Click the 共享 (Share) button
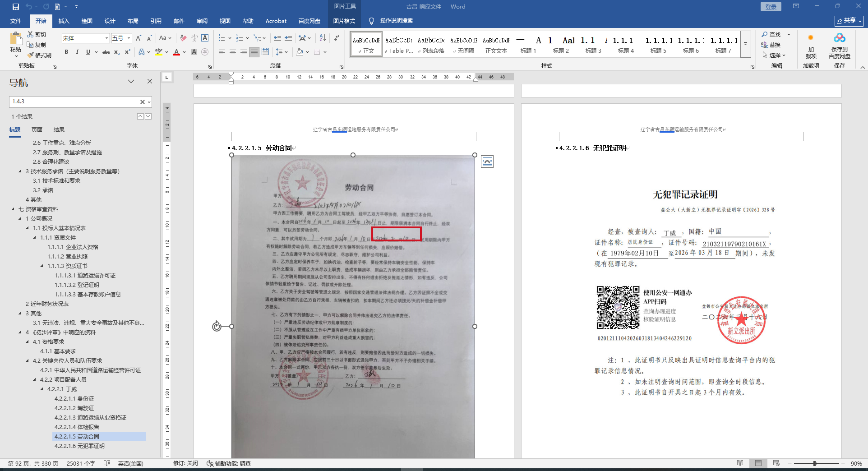This screenshot has width=868, height=471. point(849,21)
